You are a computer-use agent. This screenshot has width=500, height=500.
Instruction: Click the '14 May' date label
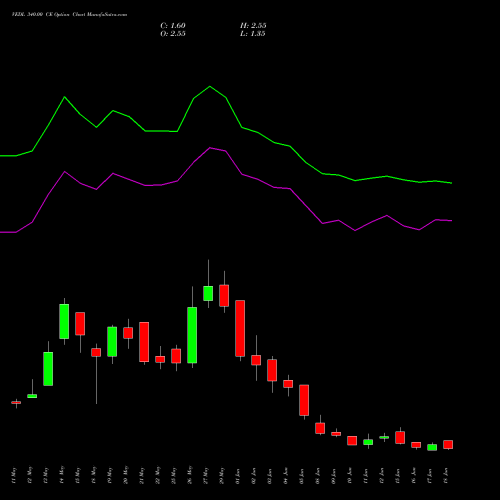[x=62, y=476]
